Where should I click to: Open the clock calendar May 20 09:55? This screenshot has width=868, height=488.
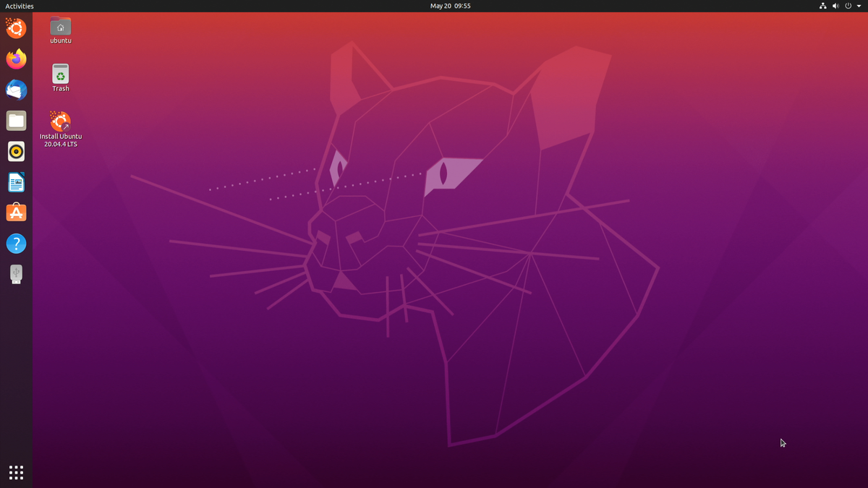[x=450, y=6]
